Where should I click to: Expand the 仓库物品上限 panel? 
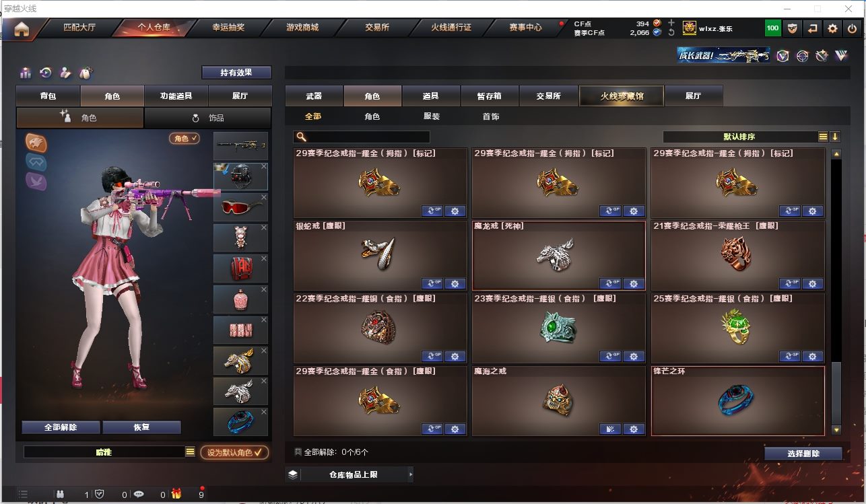pos(349,474)
